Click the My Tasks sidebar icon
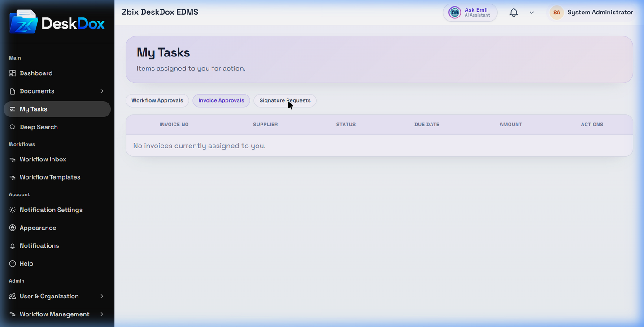Screen dimensions: 644x327 (x=13, y=109)
